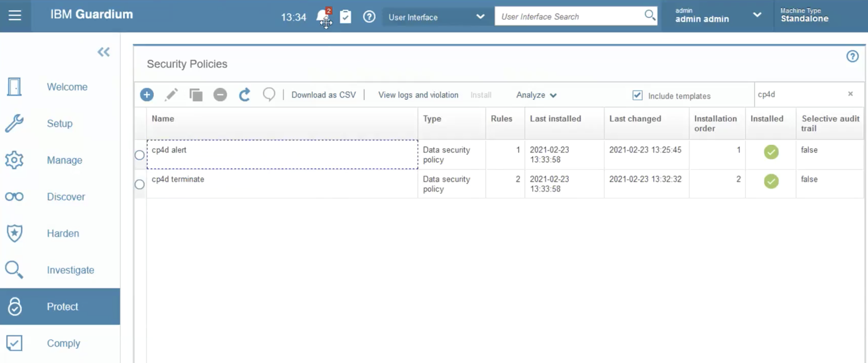Sort by Installation order column header

point(715,123)
